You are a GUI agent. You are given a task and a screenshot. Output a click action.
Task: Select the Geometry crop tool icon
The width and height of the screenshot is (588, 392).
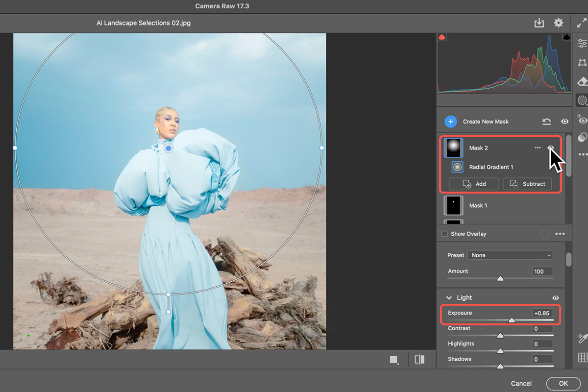pyautogui.click(x=582, y=63)
